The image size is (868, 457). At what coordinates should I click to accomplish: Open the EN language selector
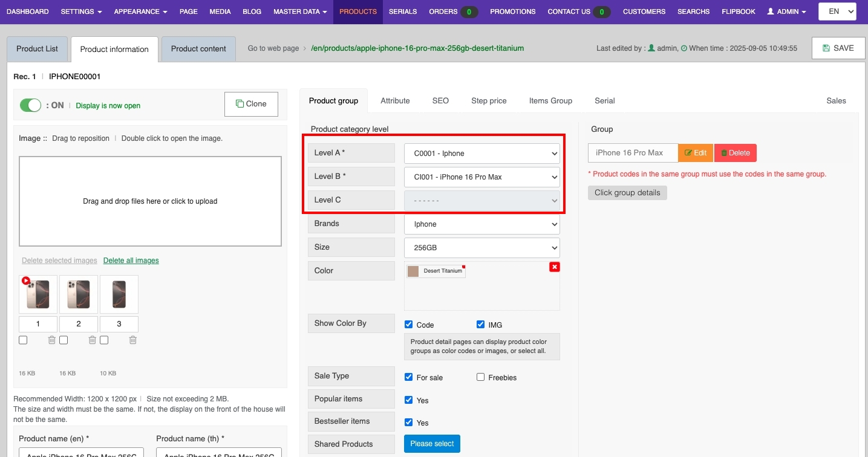pyautogui.click(x=837, y=11)
